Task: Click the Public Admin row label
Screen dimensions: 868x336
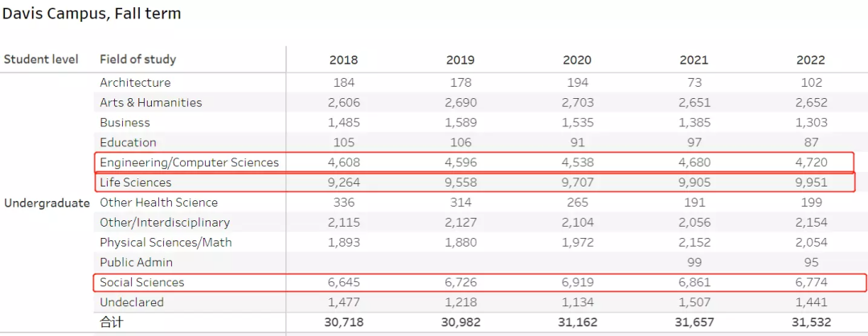Action: (136, 262)
